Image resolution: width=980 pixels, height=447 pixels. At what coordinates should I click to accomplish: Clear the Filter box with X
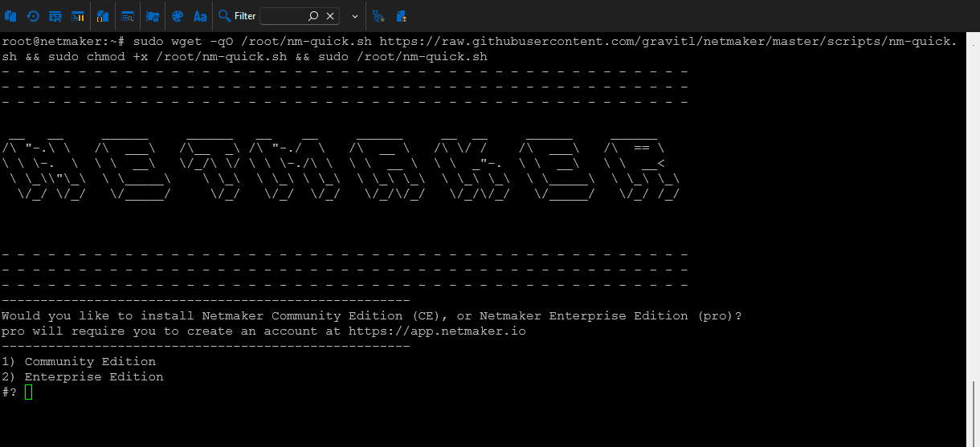(x=331, y=16)
